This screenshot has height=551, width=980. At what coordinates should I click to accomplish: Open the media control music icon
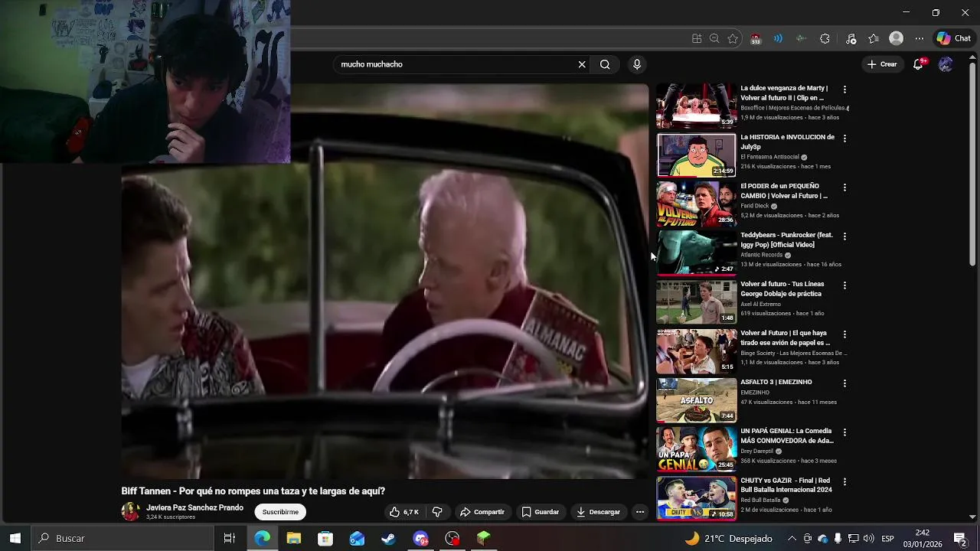click(x=851, y=38)
